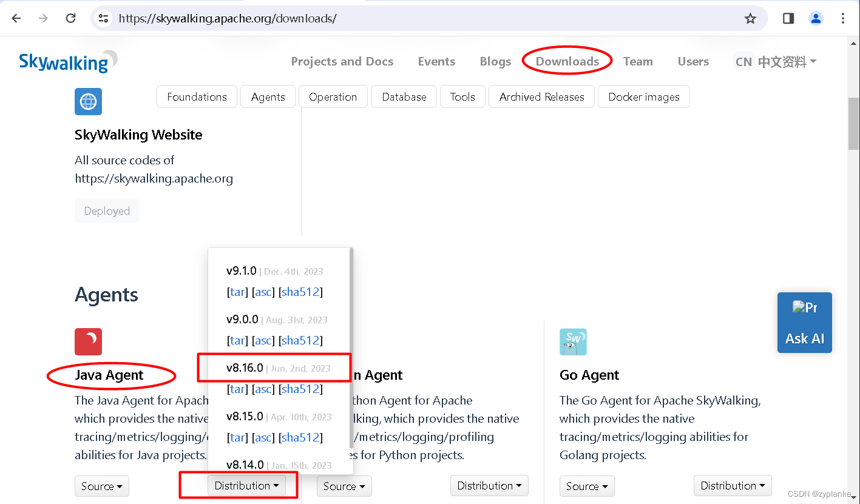Open the Source dropdown under Java Agent
860x504 pixels.
(x=101, y=486)
